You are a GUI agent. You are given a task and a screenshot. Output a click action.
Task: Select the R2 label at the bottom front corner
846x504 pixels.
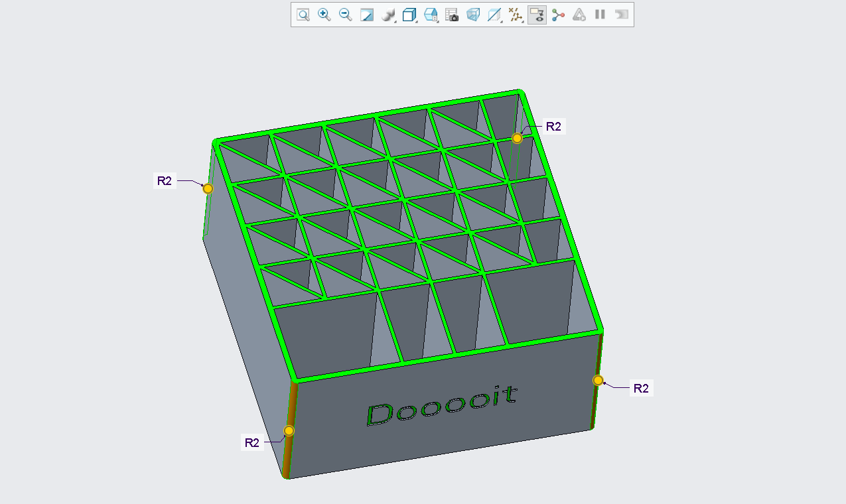tap(252, 443)
